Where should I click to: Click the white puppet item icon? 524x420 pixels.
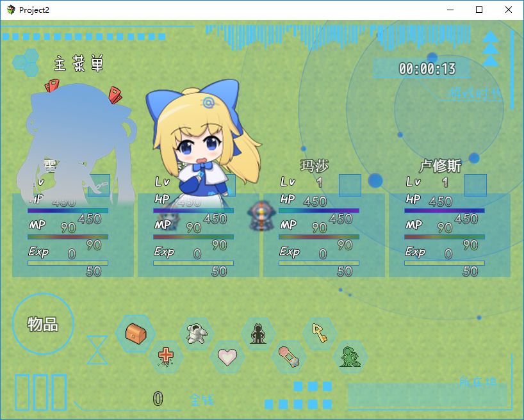[195, 333]
